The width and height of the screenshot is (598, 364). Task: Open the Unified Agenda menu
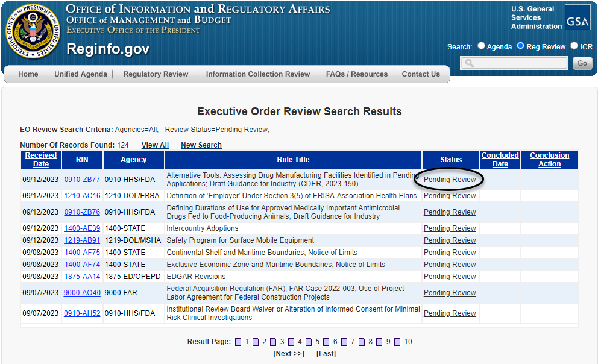80,74
